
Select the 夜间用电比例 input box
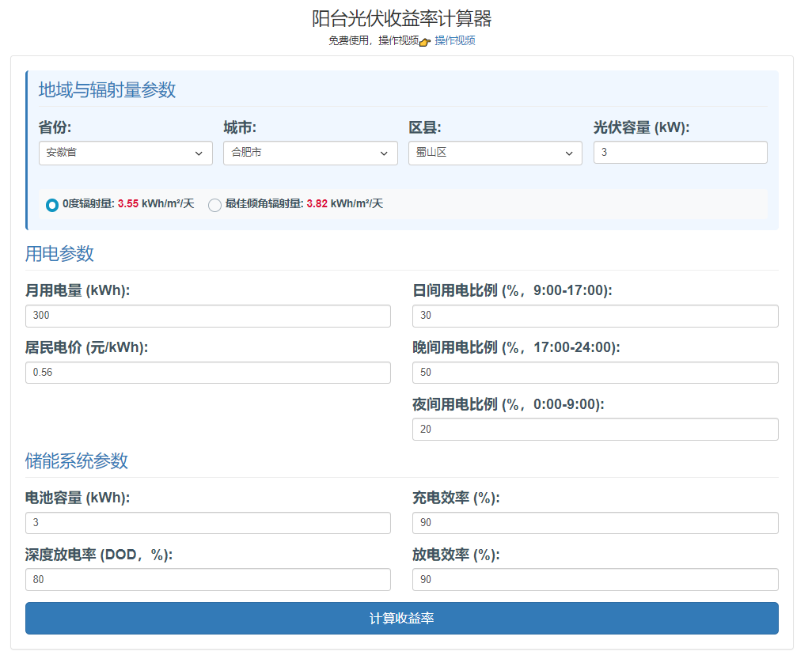pos(594,430)
